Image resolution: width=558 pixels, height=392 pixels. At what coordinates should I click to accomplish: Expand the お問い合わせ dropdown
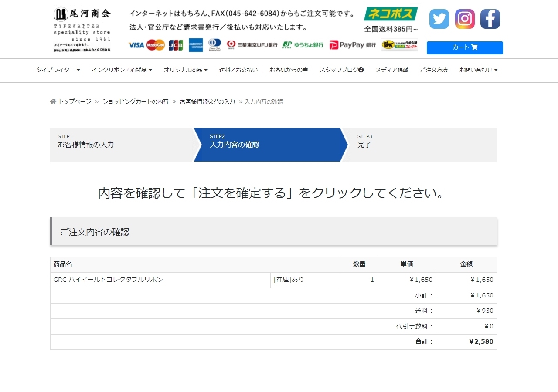[x=478, y=70]
